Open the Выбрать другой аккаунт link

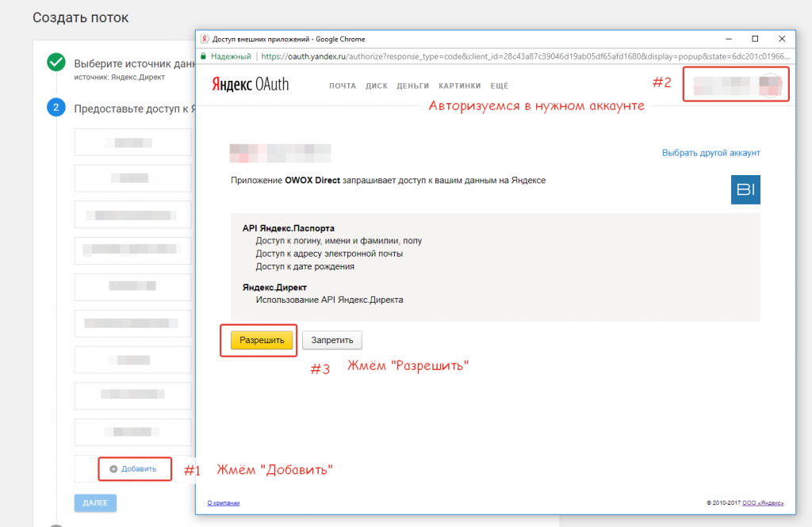click(711, 153)
